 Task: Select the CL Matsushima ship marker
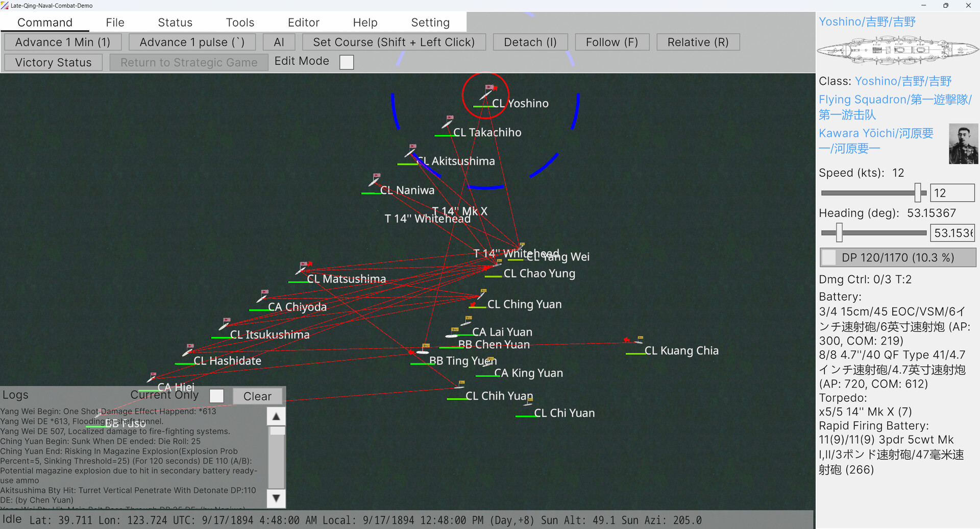click(x=301, y=269)
